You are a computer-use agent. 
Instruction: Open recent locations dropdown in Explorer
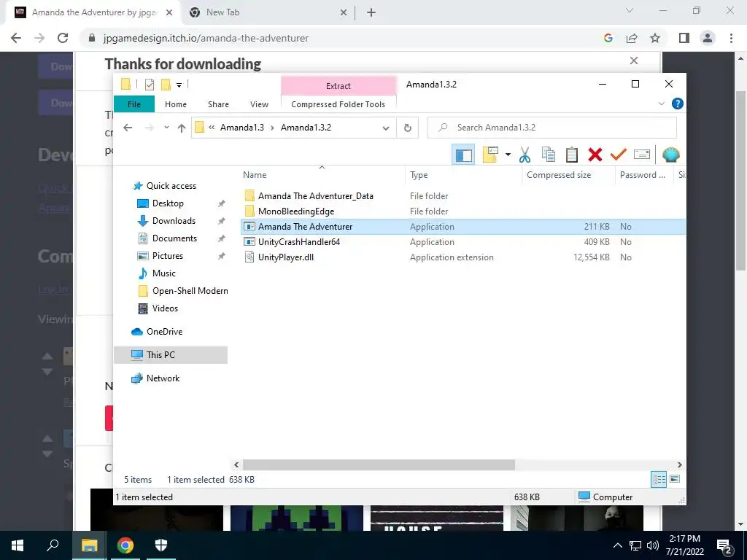[166, 128]
